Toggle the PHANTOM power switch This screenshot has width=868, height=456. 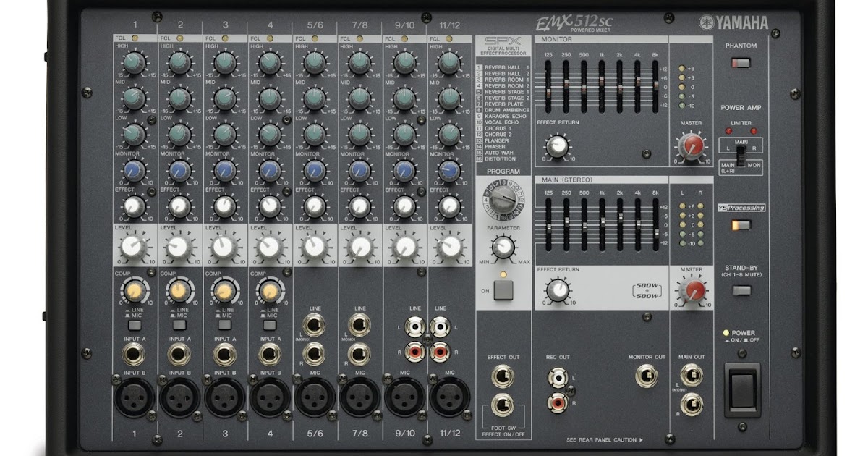pos(740,63)
